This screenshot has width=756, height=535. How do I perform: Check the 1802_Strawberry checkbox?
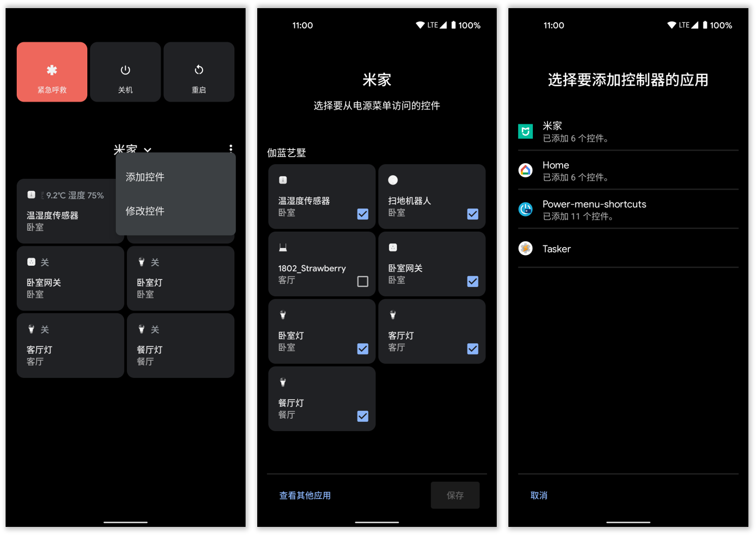tap(363, 281)
